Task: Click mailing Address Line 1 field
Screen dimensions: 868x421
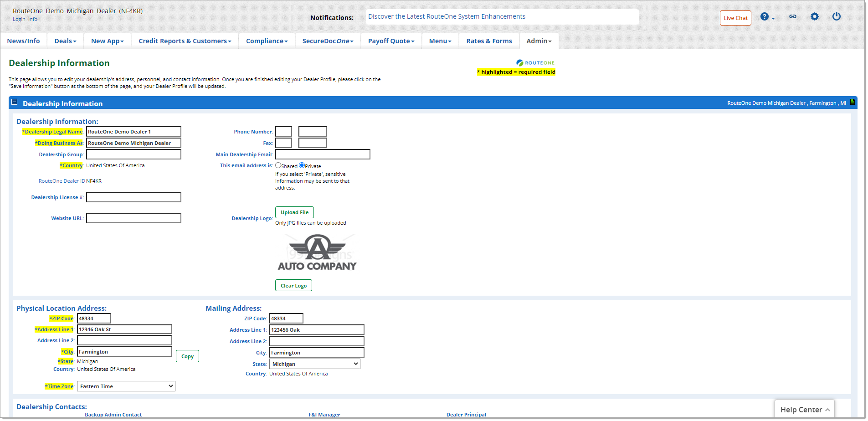Action: click(x=317, y=330)
